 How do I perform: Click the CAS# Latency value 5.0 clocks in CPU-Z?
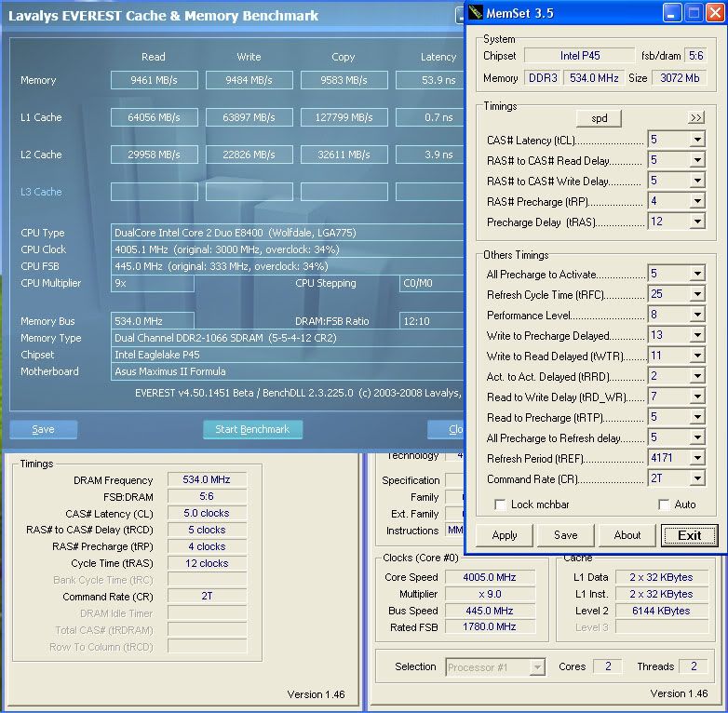[207, 513]
